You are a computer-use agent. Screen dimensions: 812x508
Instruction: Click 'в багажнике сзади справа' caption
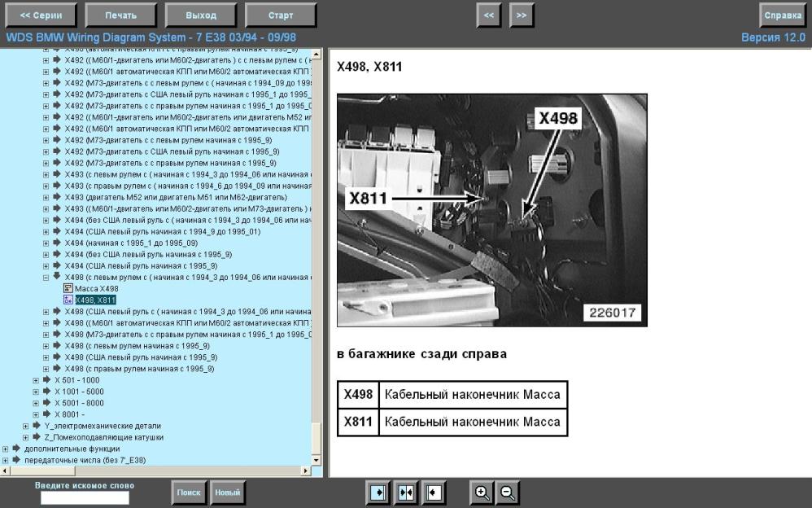[421, 354]
